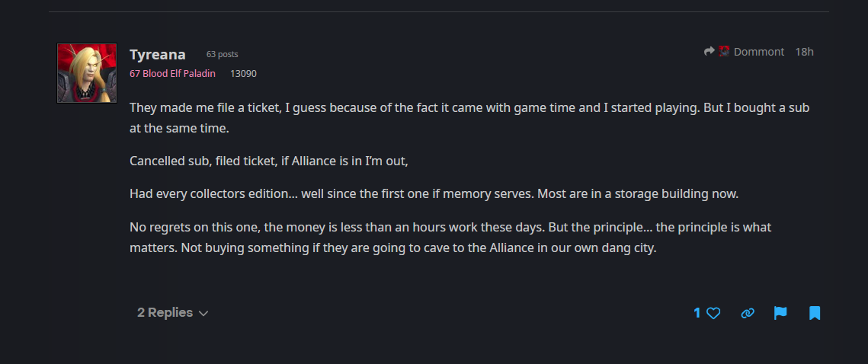Copy the post link via chain icon
Image resolution: width=868 pixels, height=364 pixels.
click(x=748, y=313)
